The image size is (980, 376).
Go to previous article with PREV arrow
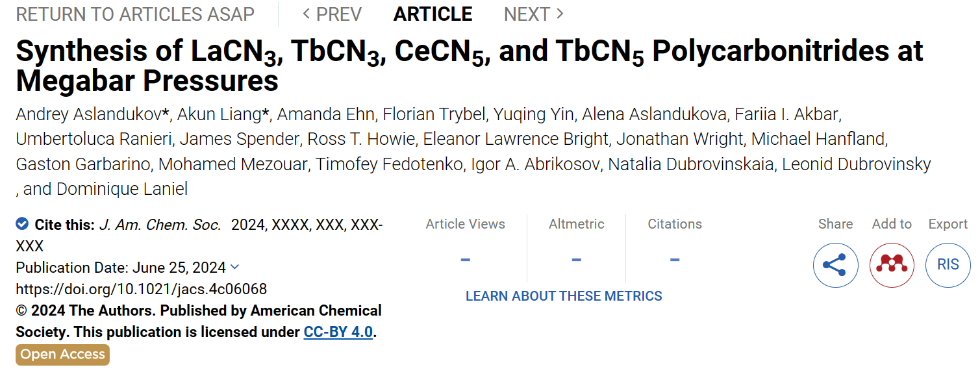(333, 14)
